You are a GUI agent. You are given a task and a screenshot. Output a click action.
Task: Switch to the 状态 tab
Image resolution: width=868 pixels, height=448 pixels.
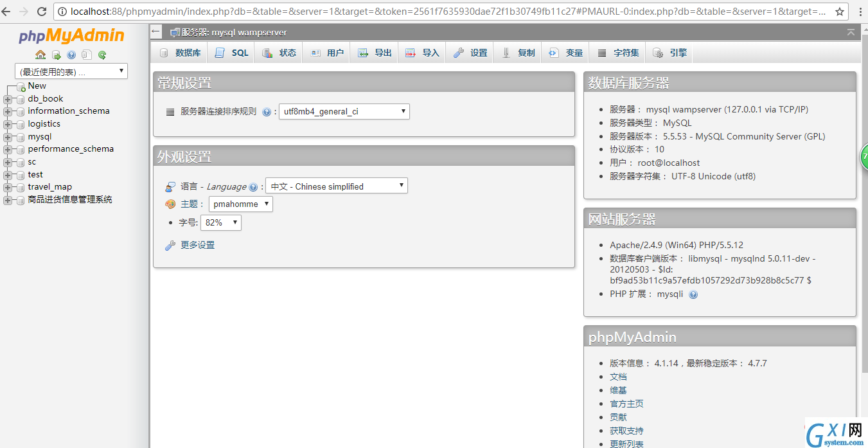tap(279, 53)
